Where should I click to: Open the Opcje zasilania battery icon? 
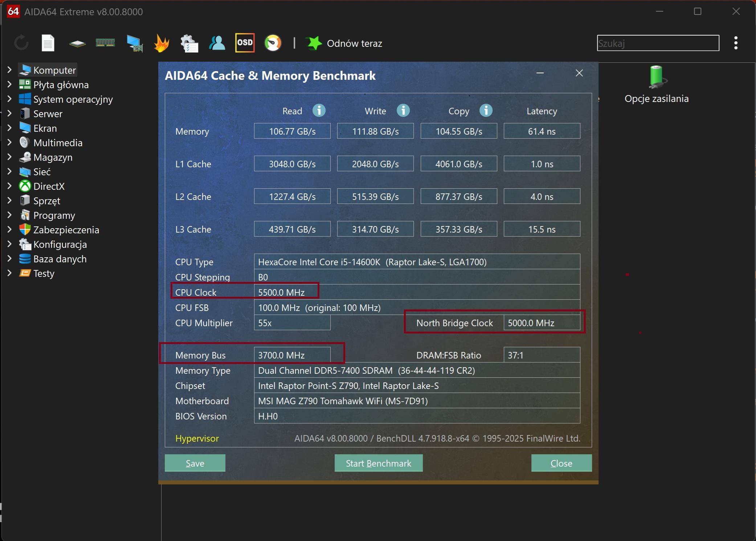[656, 77]
